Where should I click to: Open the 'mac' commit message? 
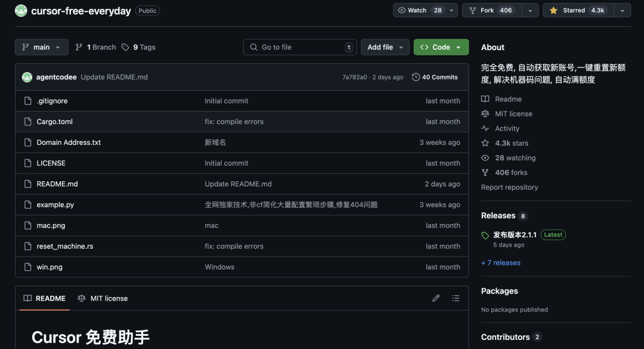tap(212, 226)
